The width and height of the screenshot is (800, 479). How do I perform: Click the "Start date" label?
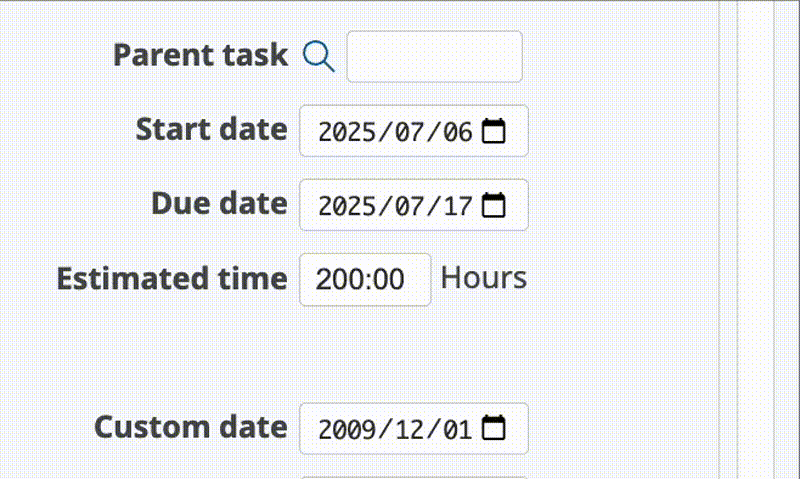(x=211, y=130)
